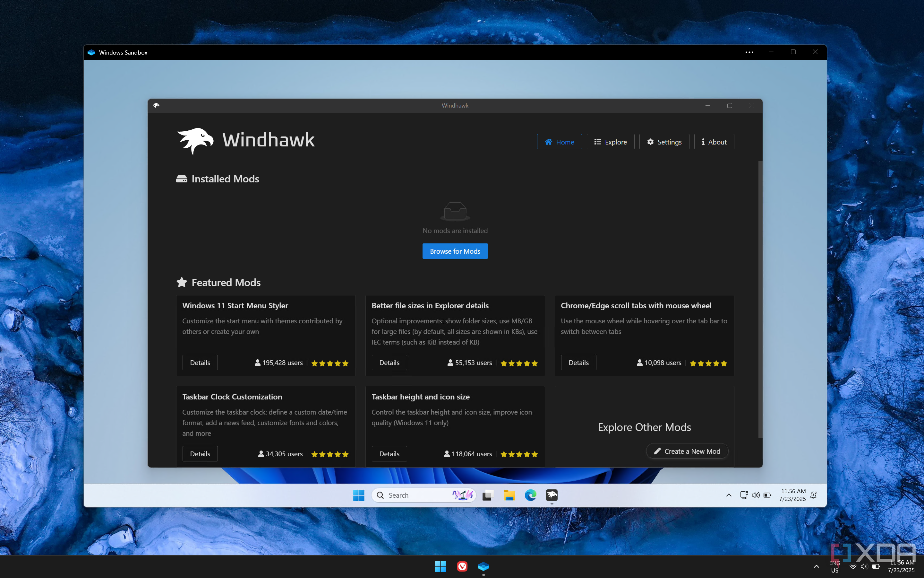Click host ENG US language indicator
924x578 pixels.
tap(835, 566)
